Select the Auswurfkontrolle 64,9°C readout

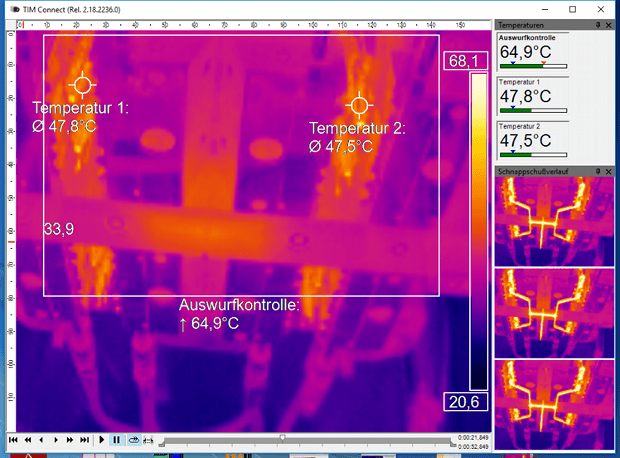click(x=533, y=52)
